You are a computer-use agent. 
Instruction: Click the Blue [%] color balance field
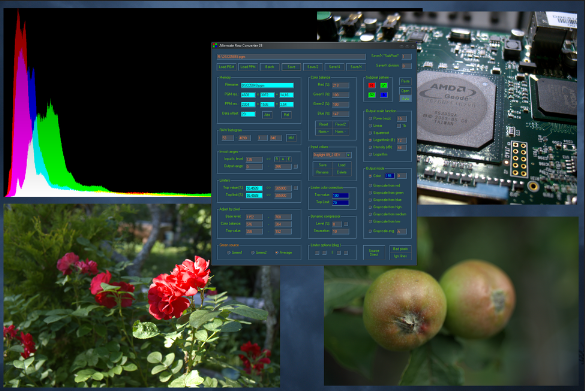pyautogui.click(x=340, y=114)
